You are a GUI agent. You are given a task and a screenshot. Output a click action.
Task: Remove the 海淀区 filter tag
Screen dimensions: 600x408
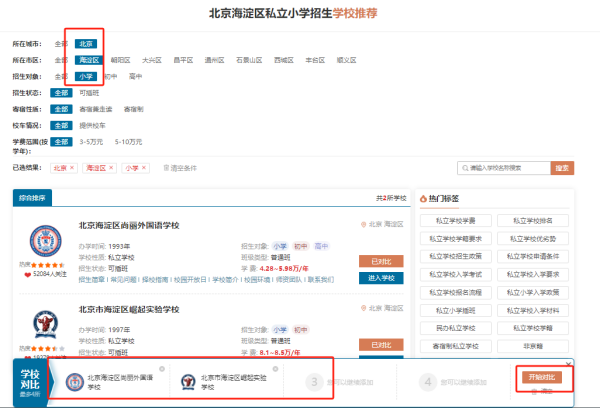pos(110,169)
